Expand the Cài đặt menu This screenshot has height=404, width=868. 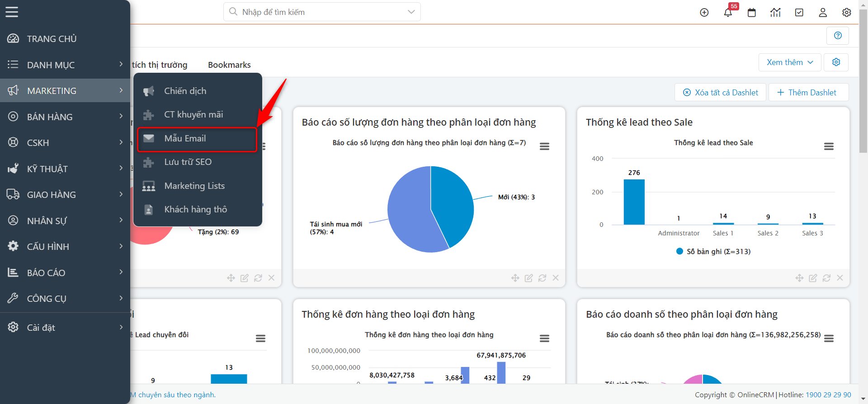coord(65,327)
